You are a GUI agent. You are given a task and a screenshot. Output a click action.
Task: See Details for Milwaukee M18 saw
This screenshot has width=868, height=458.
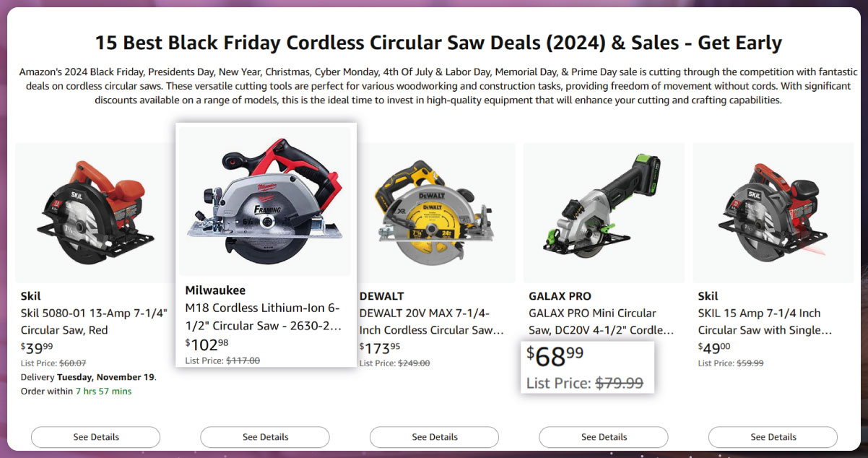(265, 437)
